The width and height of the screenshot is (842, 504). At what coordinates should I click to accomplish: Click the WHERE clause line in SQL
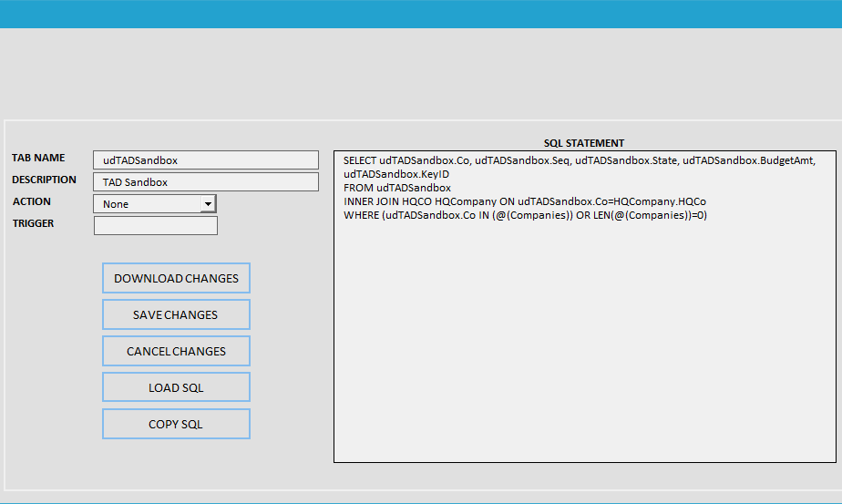click(525, 215)
